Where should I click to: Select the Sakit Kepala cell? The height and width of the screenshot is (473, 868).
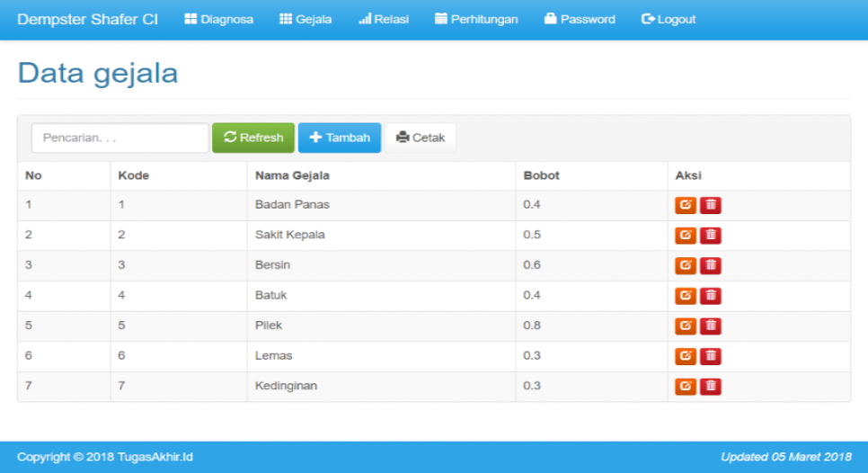pos(381,236)
